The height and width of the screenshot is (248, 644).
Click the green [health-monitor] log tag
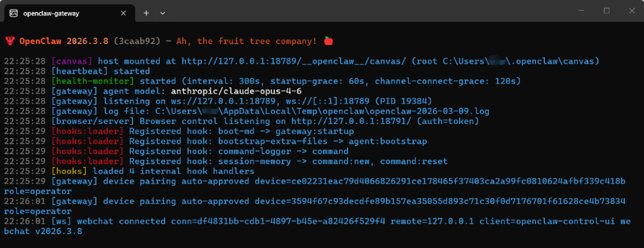(x=94, y=81)
